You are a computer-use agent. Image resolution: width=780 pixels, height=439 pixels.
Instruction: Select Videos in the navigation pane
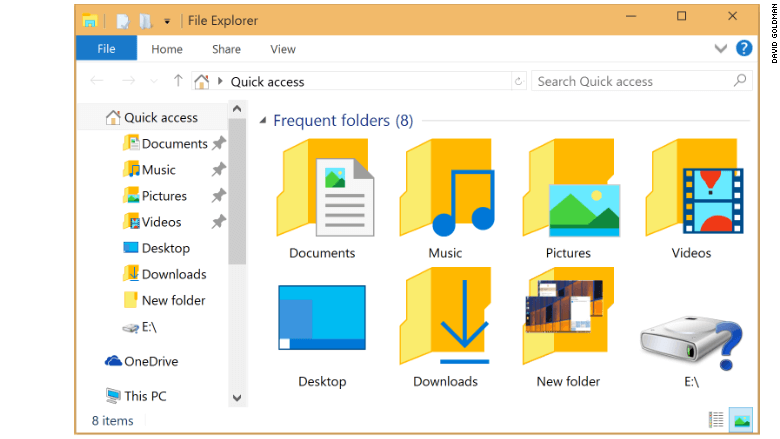[152, 222]
